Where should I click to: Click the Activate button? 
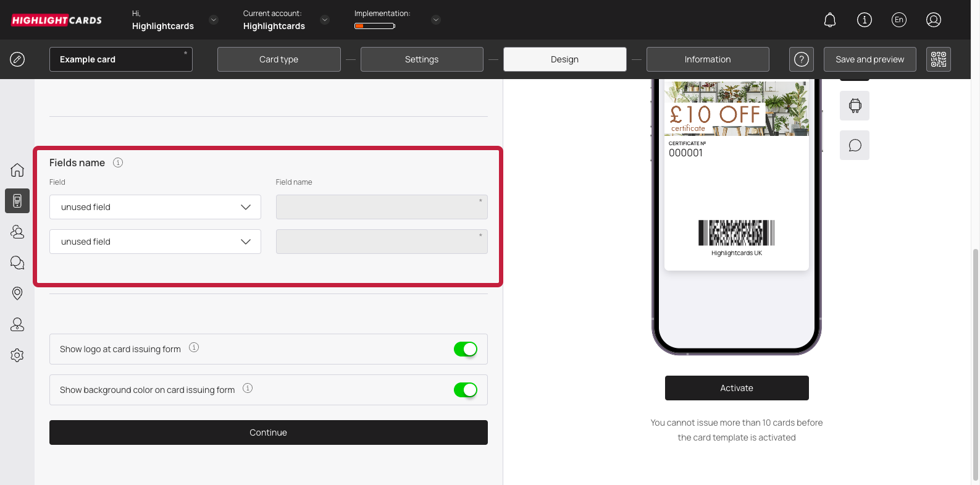pos(736,388)
